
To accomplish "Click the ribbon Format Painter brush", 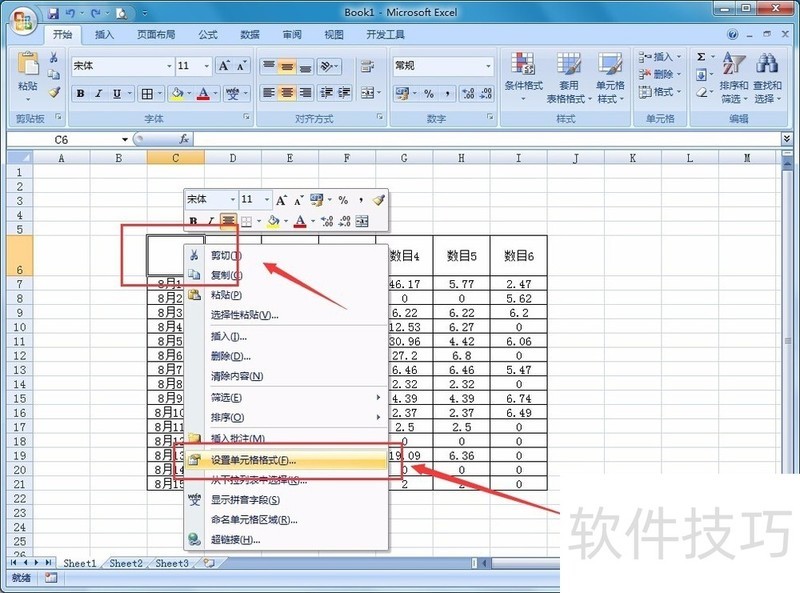I will pyautogui.click(x=54, y=92).
